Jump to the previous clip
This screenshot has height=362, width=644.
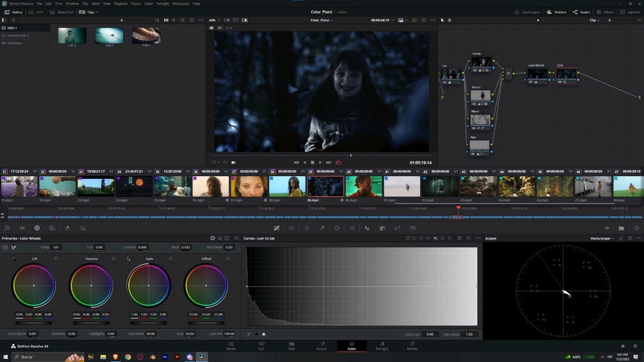296,163
